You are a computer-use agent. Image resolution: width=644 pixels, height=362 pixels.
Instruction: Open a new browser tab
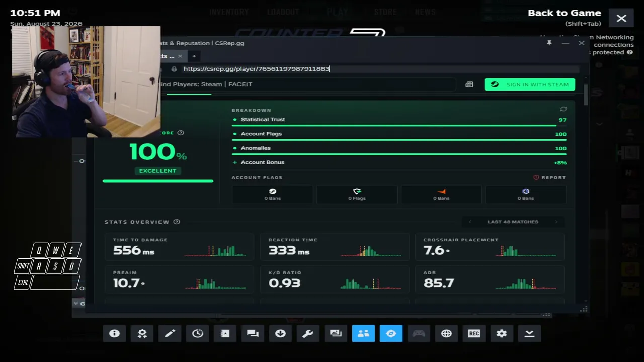[x=194, y=56]
